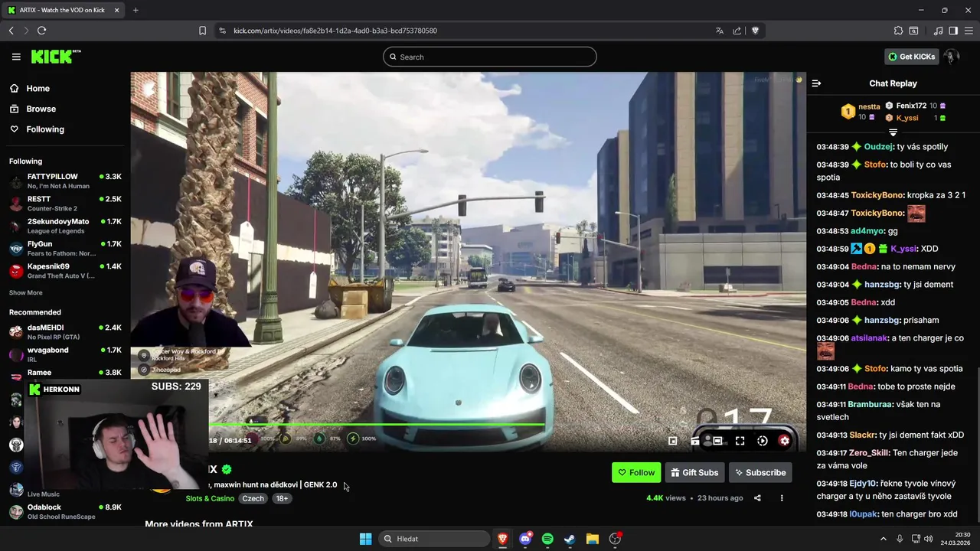Toggle video fullscreen mode

(740, 441)
